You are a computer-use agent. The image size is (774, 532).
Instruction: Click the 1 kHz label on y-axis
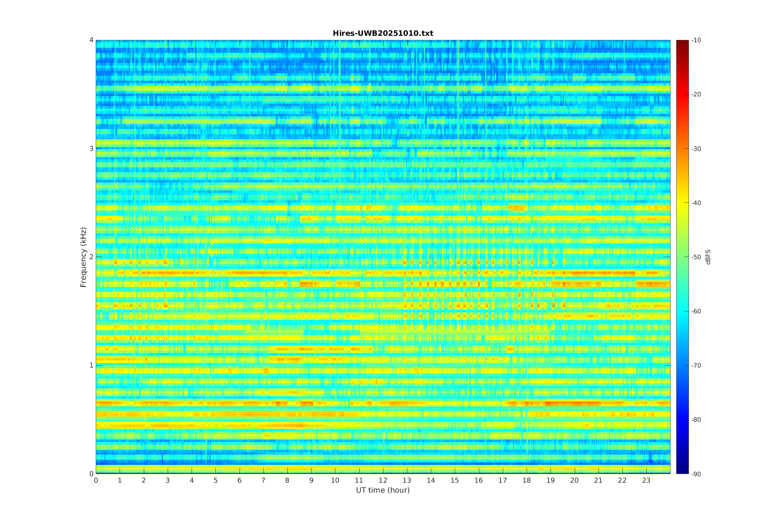(x=91, y=365)
